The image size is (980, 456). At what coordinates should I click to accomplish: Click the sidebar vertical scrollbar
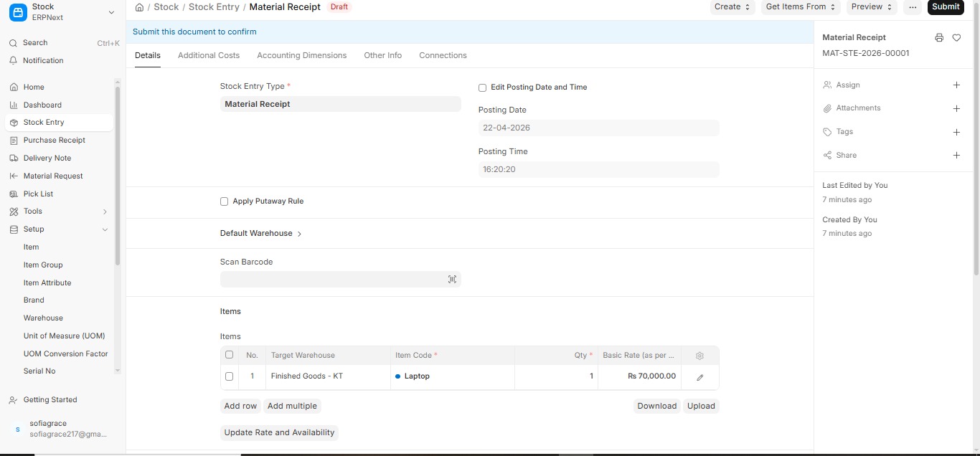118,176
